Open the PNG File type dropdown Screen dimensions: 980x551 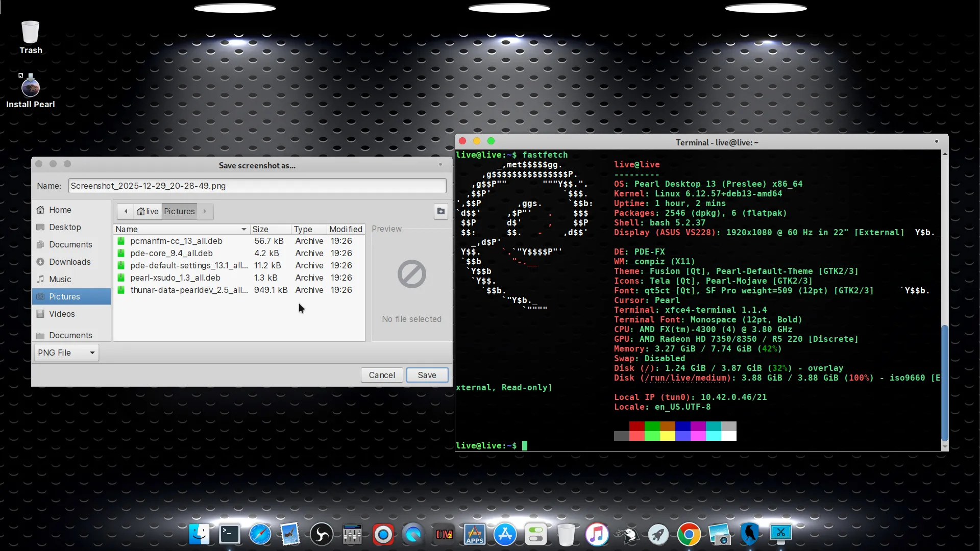point(66,353)
